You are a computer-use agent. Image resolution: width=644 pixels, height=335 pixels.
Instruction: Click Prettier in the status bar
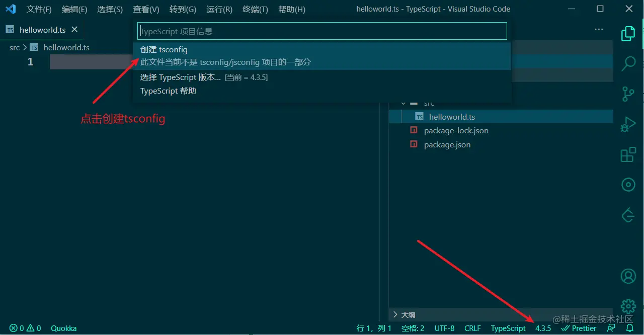[579, 328]
